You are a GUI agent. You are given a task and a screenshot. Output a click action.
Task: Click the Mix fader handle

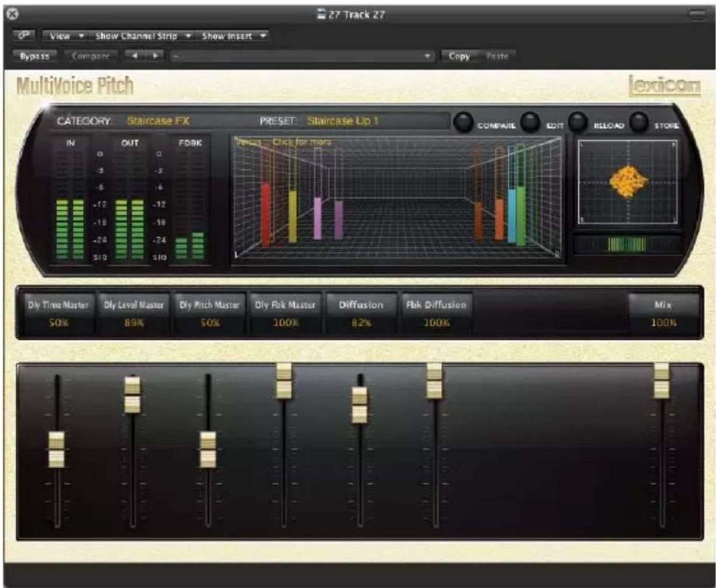(661, 381)
